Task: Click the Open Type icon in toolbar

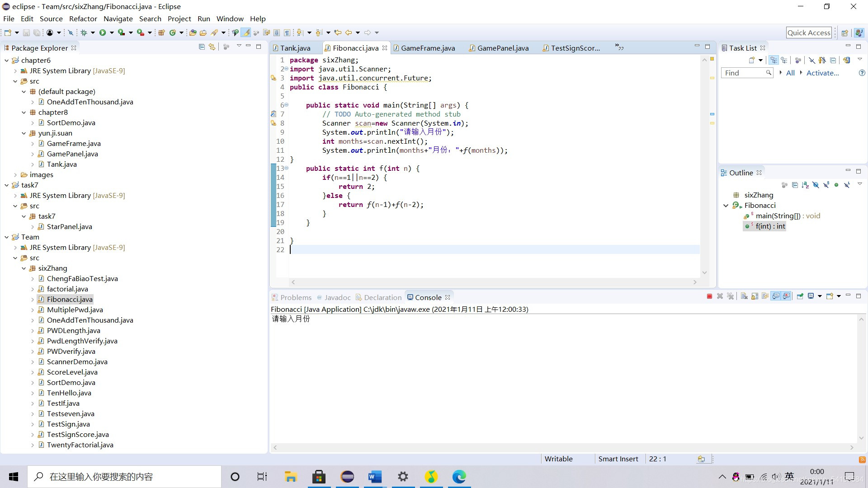Action: pos(193,33)
